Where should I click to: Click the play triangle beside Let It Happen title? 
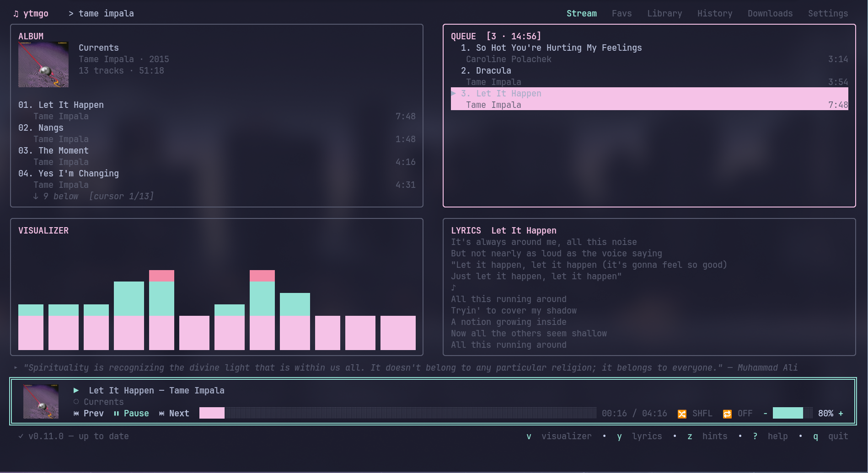[76, 391]
